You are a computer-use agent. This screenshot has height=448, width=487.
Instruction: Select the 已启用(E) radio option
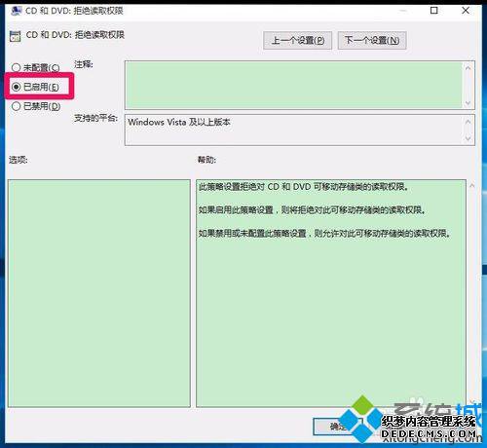pos(35,87)
